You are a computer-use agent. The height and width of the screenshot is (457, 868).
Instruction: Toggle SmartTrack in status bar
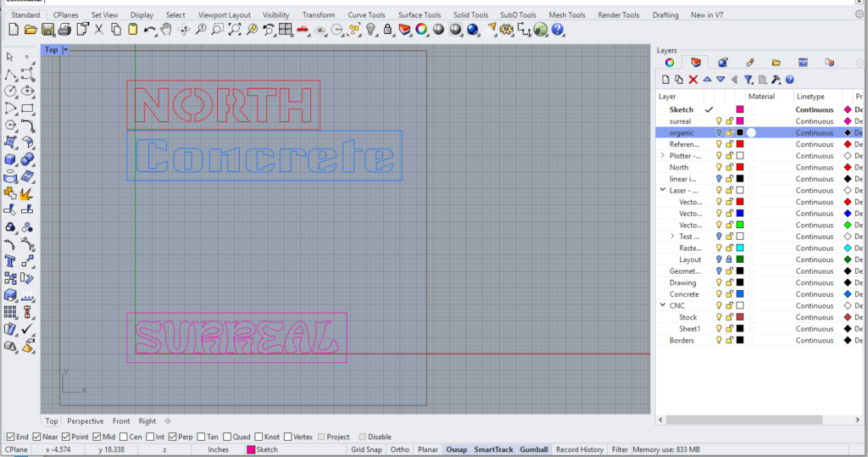tap(493, 449)
